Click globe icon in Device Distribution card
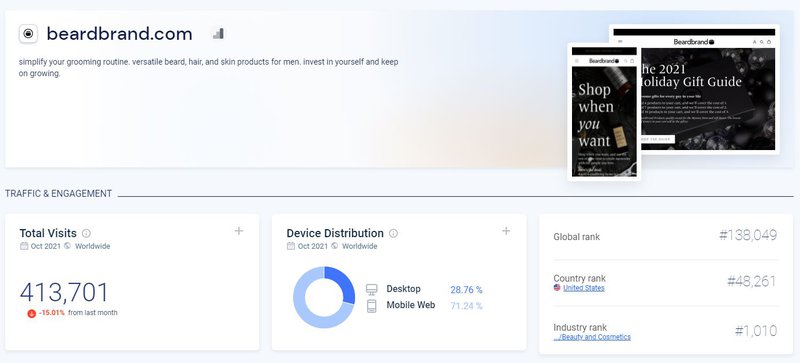The width and height of the screenshot is (800, 363). coord(335,246)
